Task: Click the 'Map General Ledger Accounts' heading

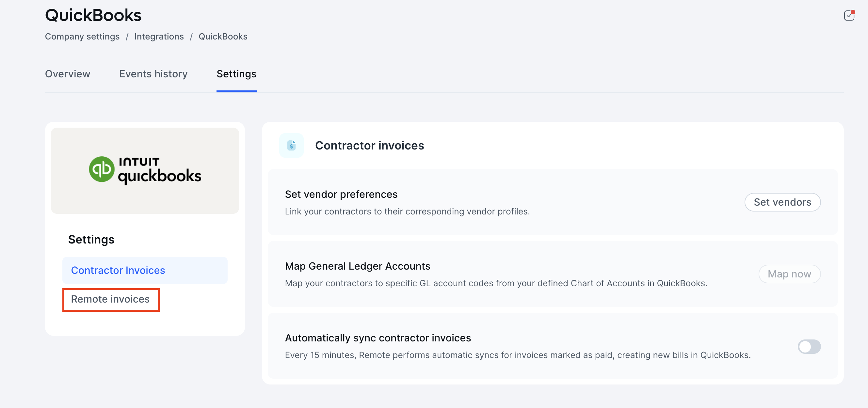Action: tap(358, 266)
